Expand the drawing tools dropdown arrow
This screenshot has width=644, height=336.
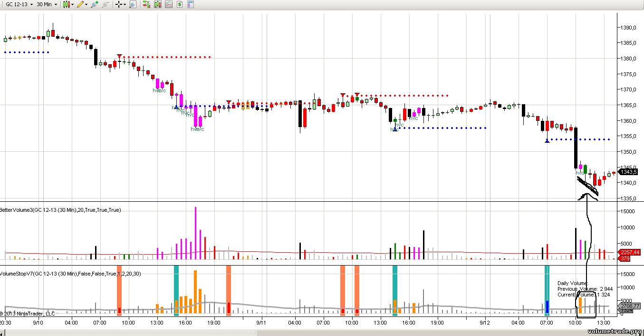pyautogui.click(x=87, y=4)
